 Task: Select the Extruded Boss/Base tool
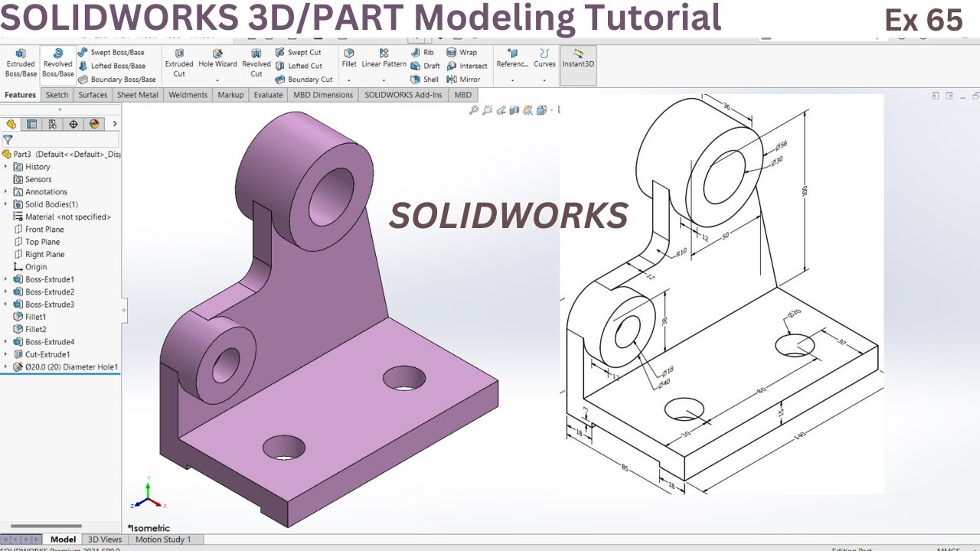[x=21, y=64]
